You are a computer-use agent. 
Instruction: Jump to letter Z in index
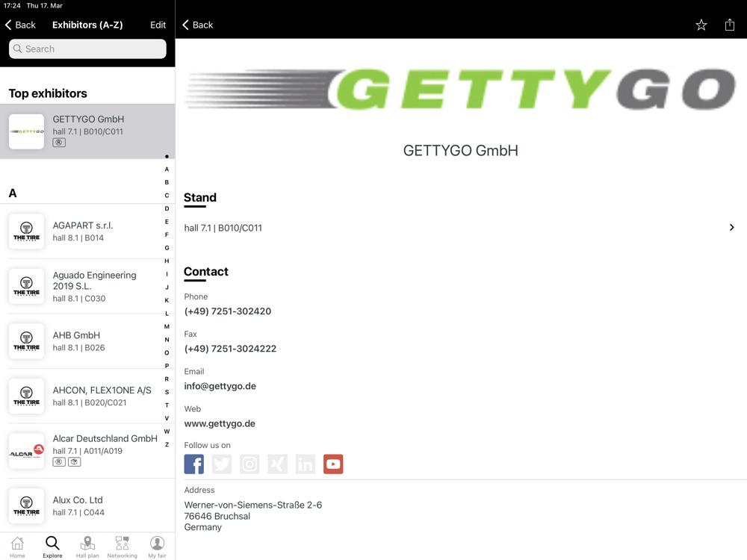(x=167, y=445)
